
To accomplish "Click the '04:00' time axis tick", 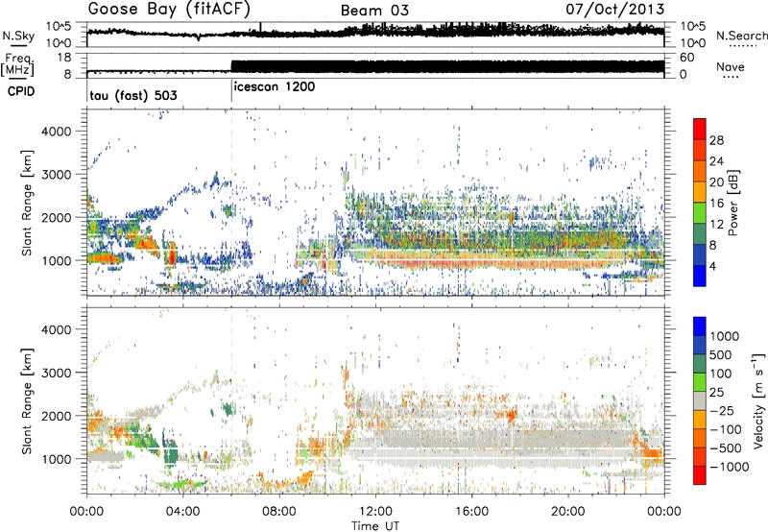I will 183,512.
